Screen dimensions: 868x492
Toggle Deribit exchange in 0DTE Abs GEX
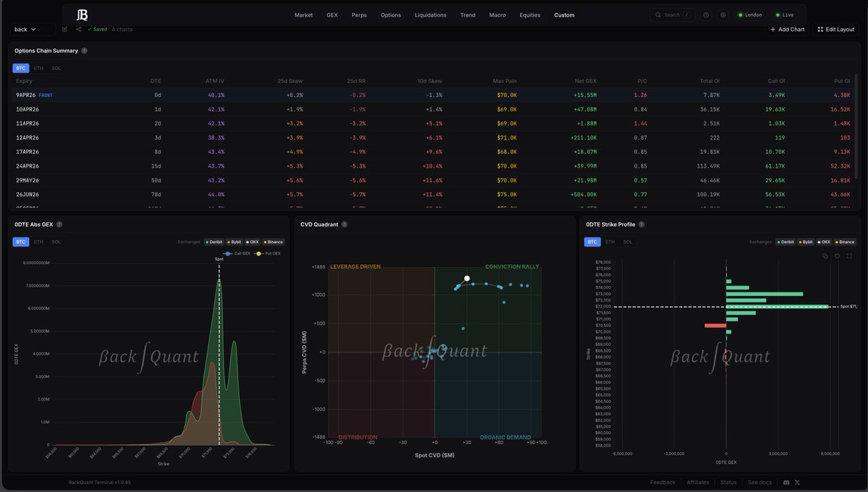pos(213,242)
